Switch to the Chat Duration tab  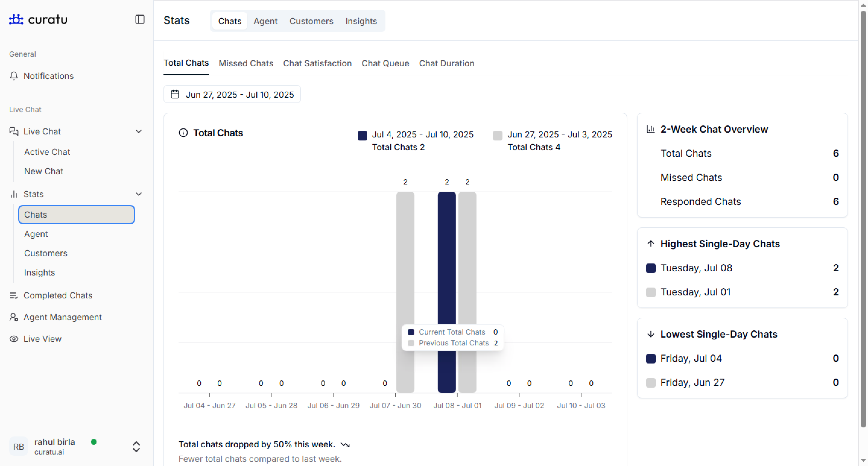[x=446, y=63]
